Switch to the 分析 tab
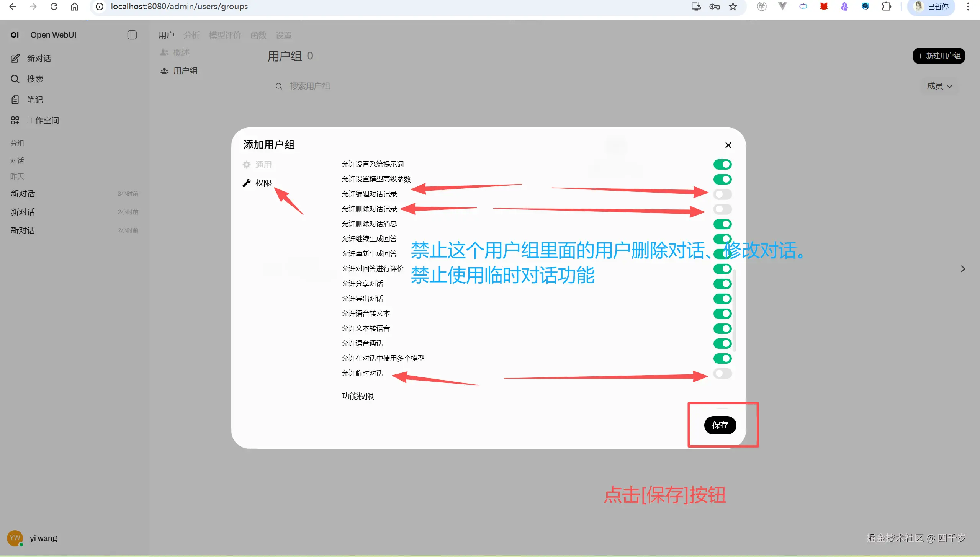Screen dimensions: 980x557 [x=191, y=35]
